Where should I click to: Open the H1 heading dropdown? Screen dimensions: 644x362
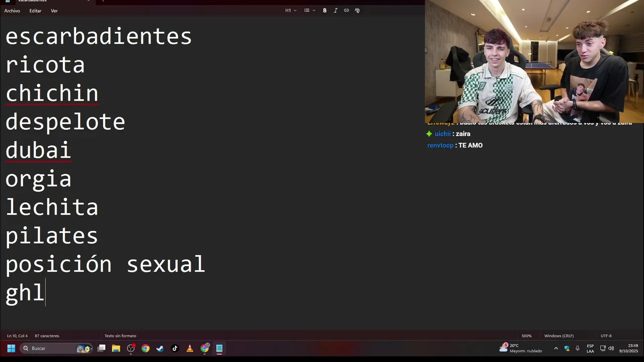291,11
